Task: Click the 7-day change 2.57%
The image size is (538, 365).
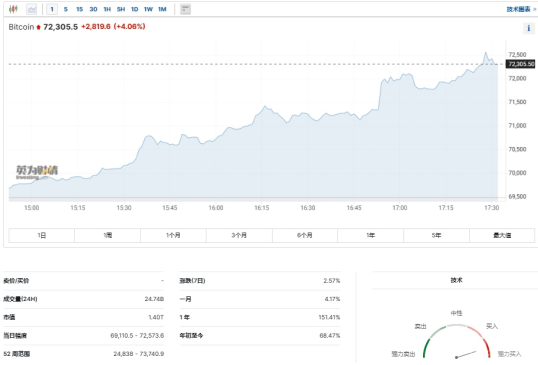Action: point(331,281)
